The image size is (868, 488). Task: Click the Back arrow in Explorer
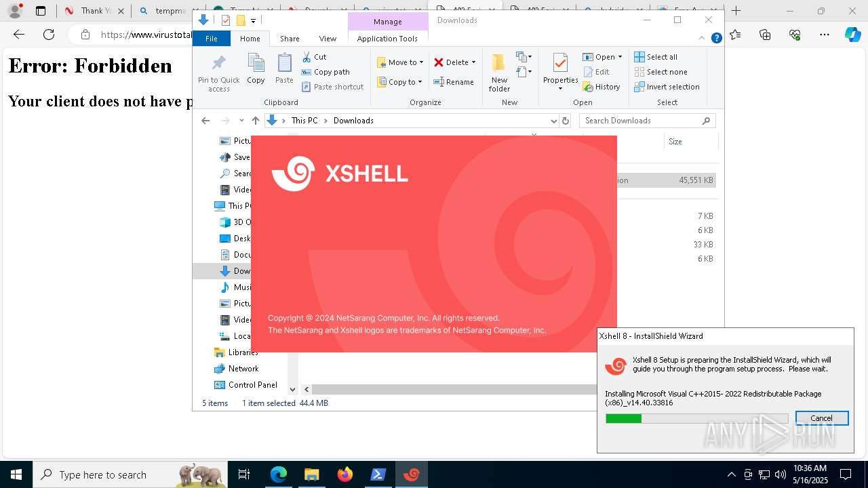[205, 121]
